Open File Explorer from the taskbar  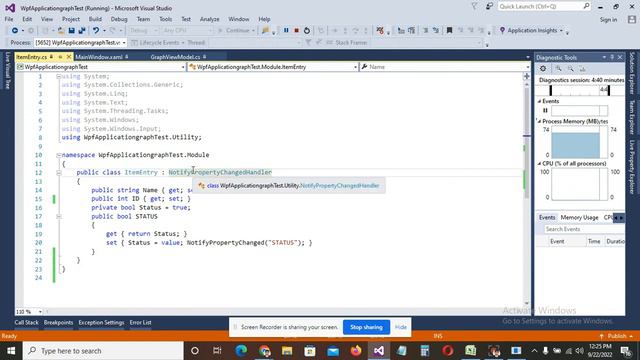(287, 351)
